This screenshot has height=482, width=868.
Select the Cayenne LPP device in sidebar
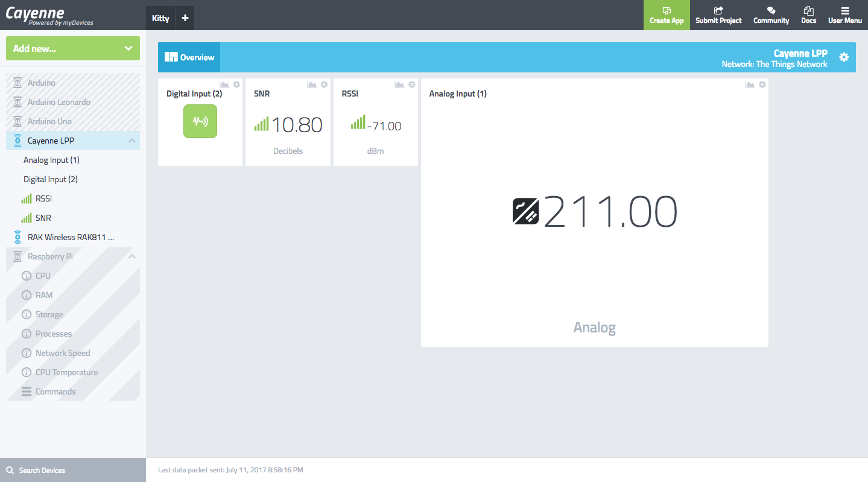click(x=73, y=141)
